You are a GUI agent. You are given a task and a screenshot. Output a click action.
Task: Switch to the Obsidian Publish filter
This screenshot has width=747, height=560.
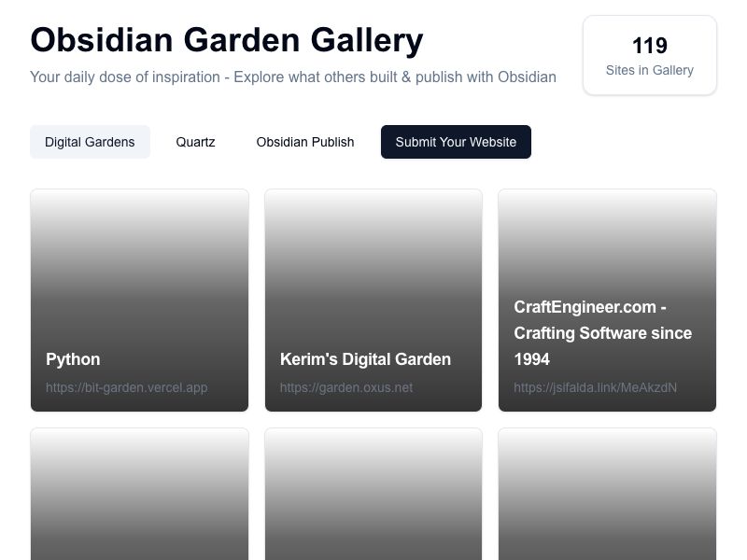(x=305, y=142)
